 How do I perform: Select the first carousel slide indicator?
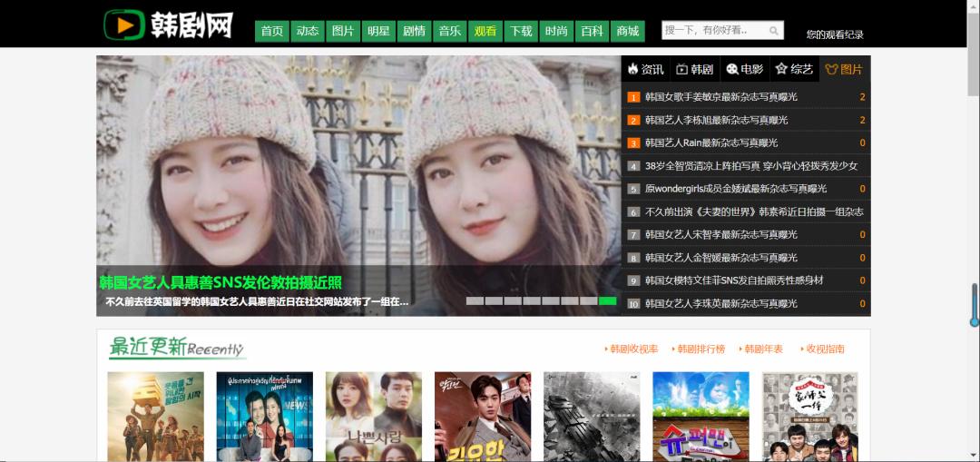coord(475,300)
